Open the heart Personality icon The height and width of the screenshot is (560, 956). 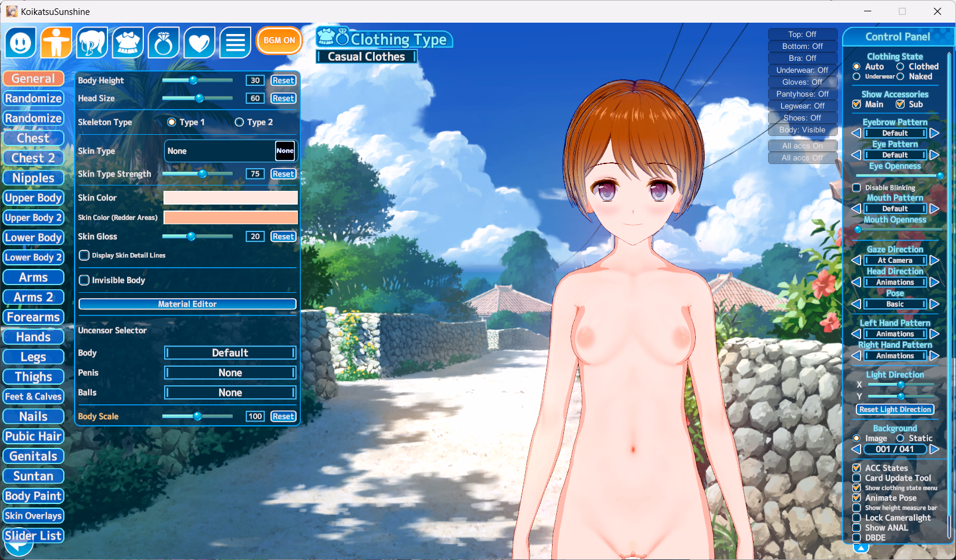click(199, 42)
